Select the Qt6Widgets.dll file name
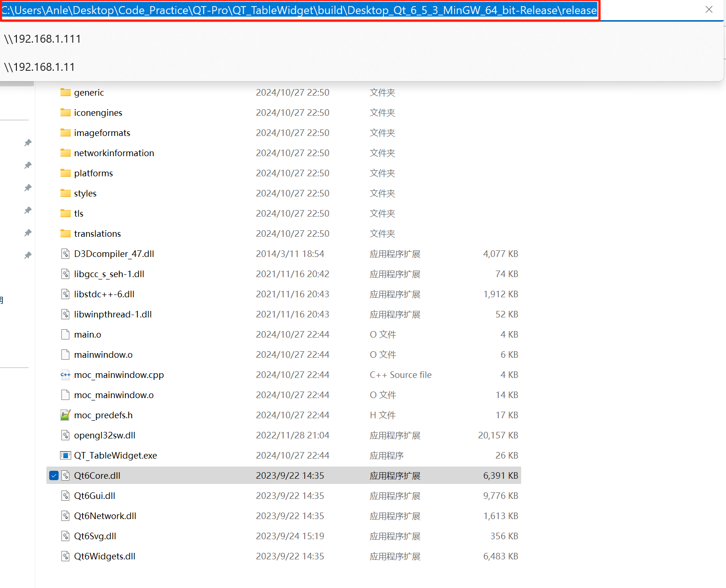 (105, 556)
